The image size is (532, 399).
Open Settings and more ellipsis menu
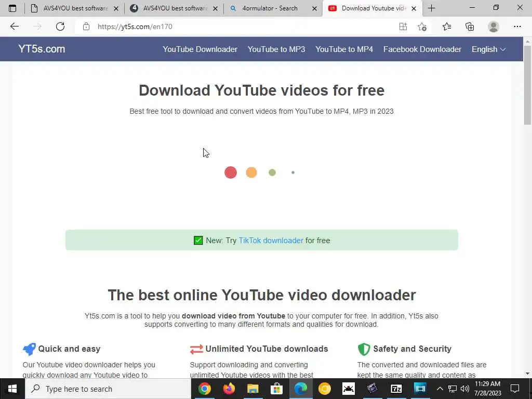pos(517,26)
